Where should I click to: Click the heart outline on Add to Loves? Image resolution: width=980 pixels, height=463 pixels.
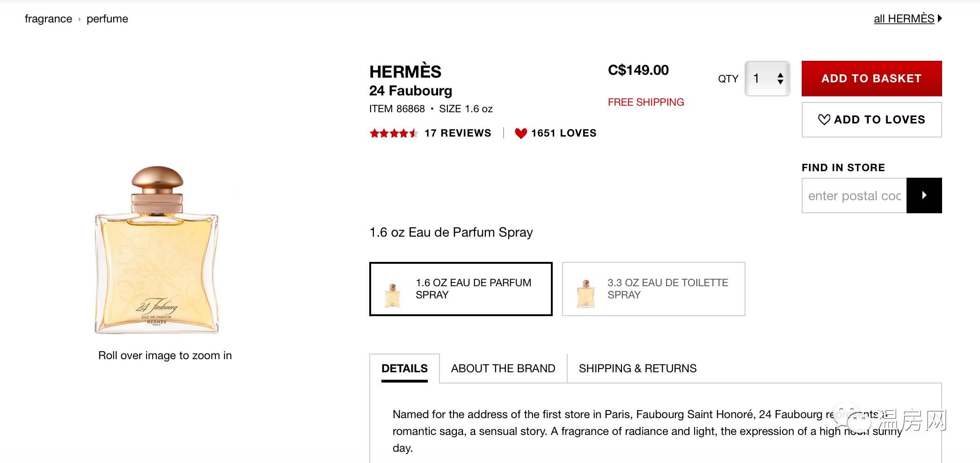pos(824,120)
